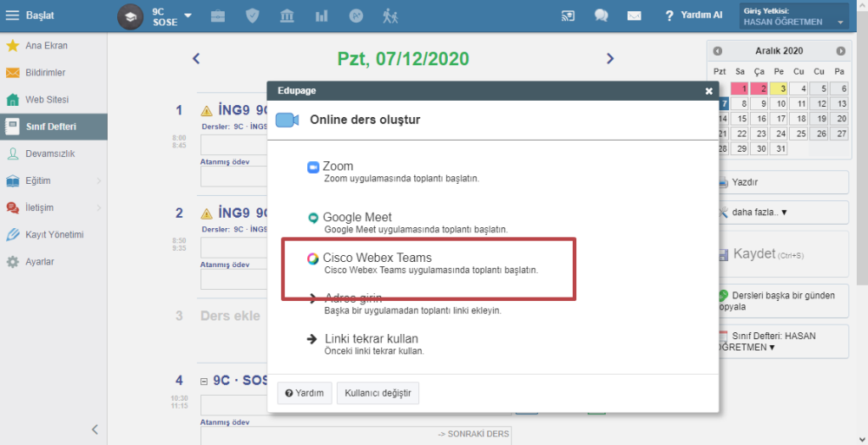The width and height of the screenshot is (868, 445).
Task: Close the Edupage dialog
Action: coord(708,91)
